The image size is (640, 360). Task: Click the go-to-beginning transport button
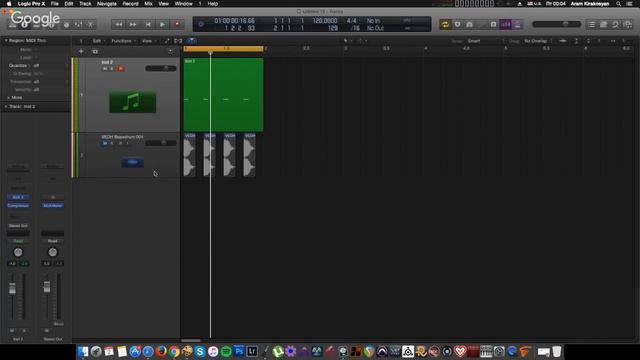click(x=148, y=24)
